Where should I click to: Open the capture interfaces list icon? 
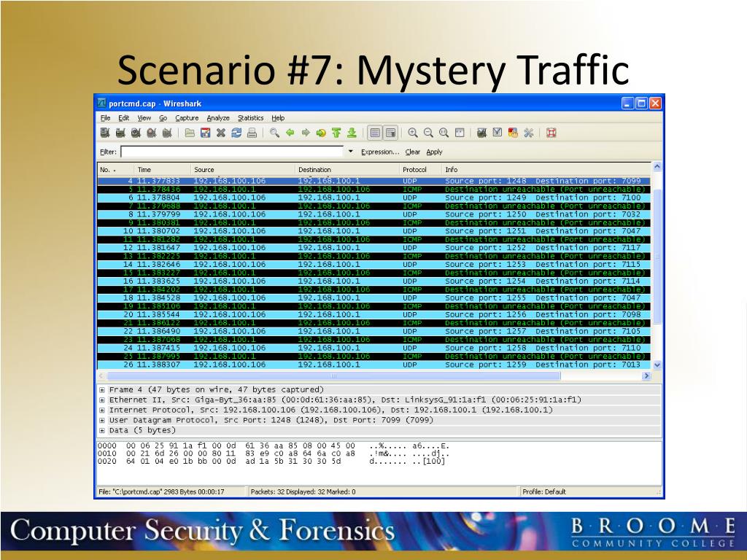click(x=105, y=133)
